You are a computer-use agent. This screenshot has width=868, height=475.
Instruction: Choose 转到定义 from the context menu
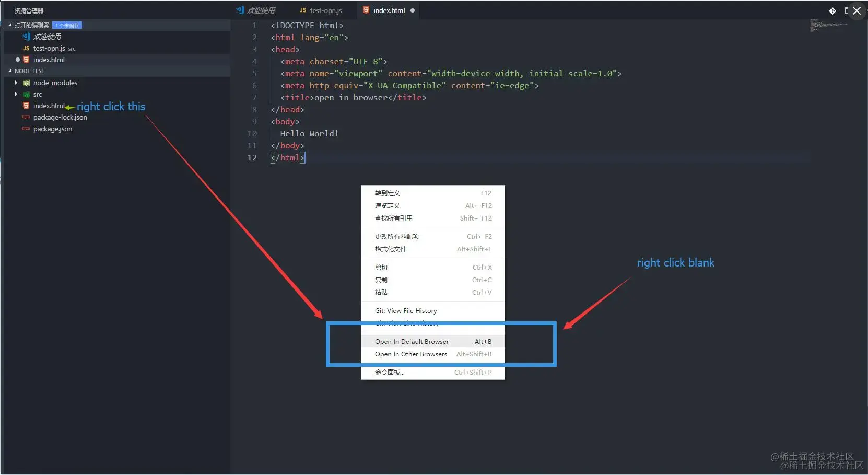433,193
